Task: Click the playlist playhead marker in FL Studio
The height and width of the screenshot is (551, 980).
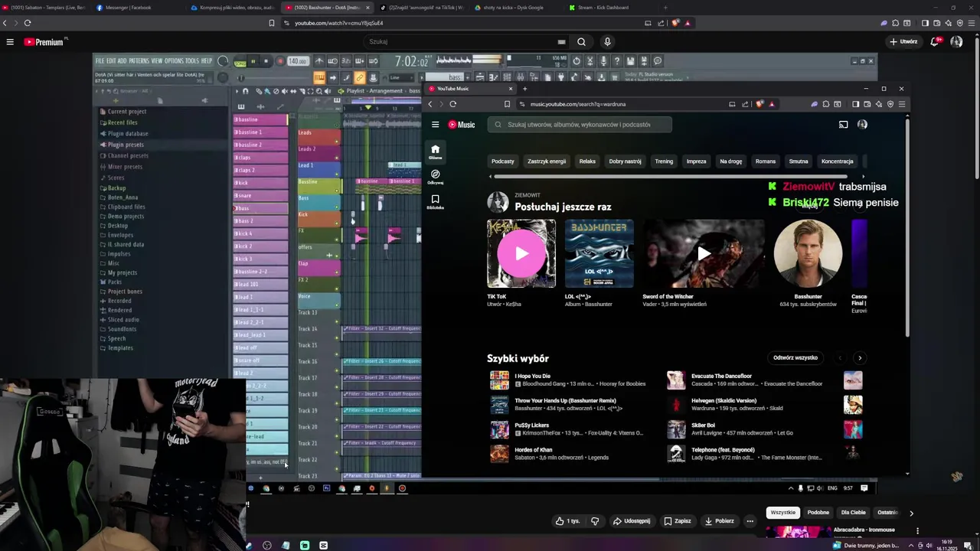Action: (x=367, y=108)
